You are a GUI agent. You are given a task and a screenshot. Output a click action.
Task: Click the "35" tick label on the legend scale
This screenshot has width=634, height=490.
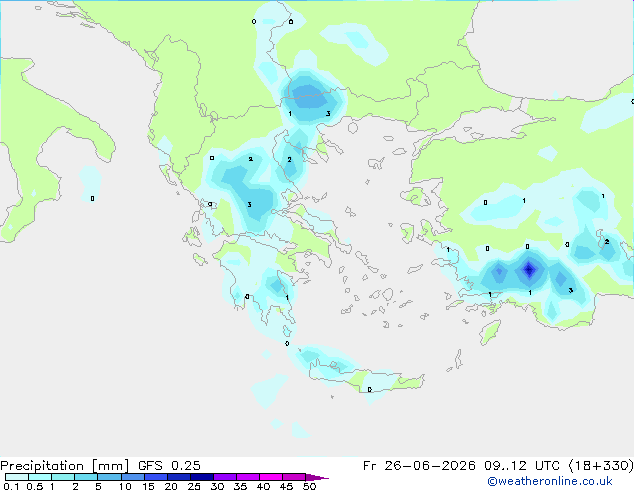[240, 486]
